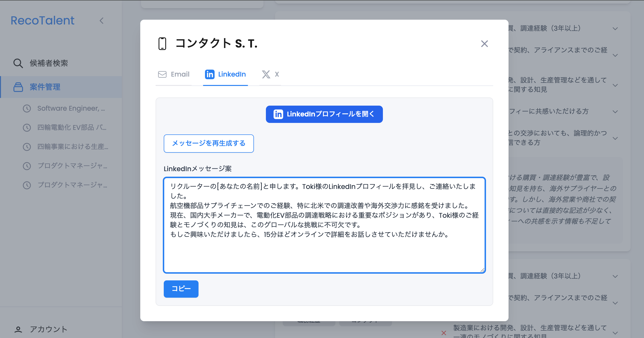The image size is (644, 338).
Task: Click the envelope icon on Email tab
Action: [162, 74]
